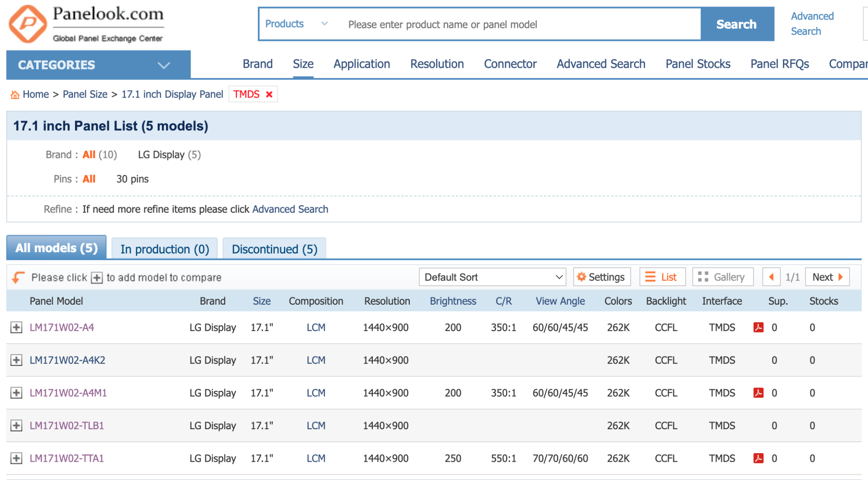Open Settings with the gear icon
This screenshot has width=868, height=480.
pos(602,277)
